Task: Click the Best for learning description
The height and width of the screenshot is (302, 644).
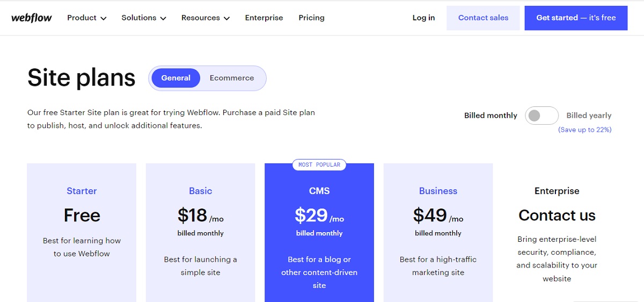Action: [x=82, y=247]
